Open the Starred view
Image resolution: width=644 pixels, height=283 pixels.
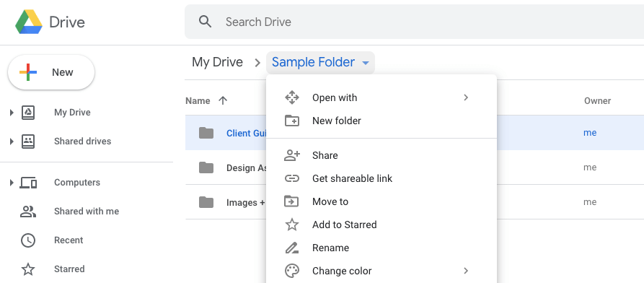pyautogui.click(x=69, y=269)
